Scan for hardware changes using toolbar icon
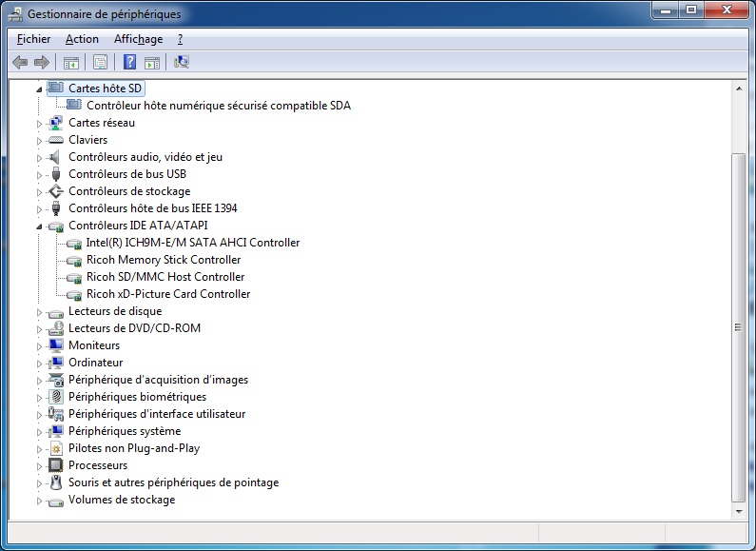 click(182, 63)
